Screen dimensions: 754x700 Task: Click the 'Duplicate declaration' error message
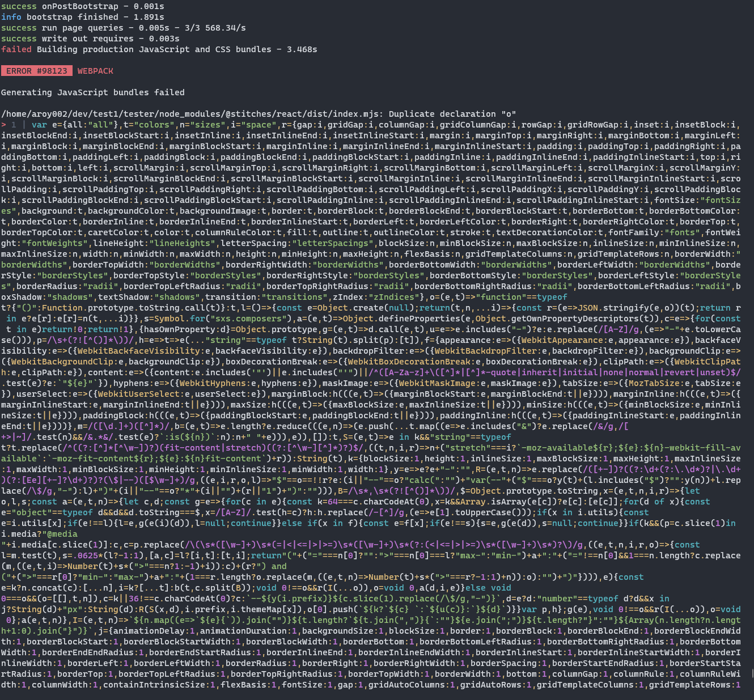[452, 114]
